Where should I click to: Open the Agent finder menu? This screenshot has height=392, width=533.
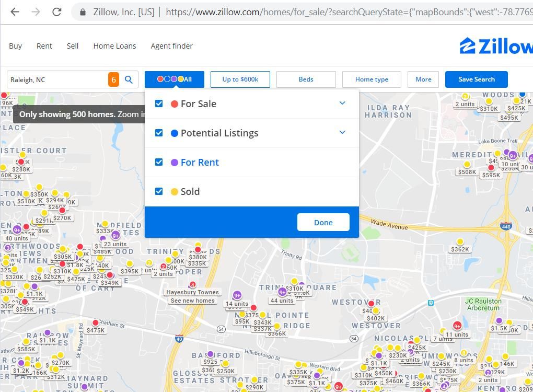pyautogui.click(x=172, y=46)
